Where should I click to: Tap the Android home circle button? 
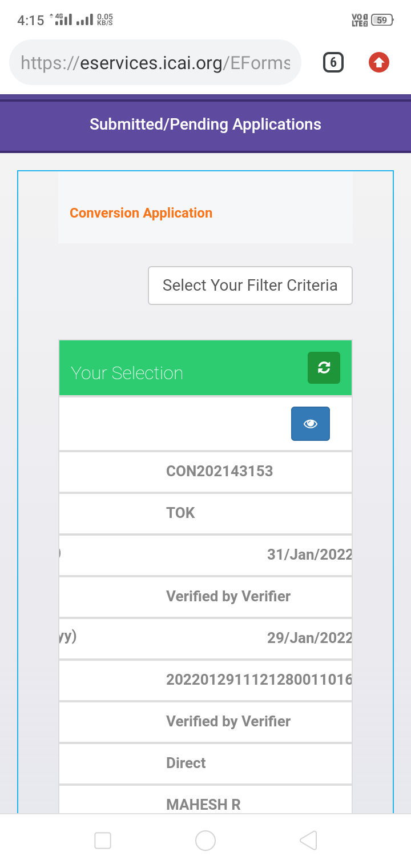coord(205,840)
